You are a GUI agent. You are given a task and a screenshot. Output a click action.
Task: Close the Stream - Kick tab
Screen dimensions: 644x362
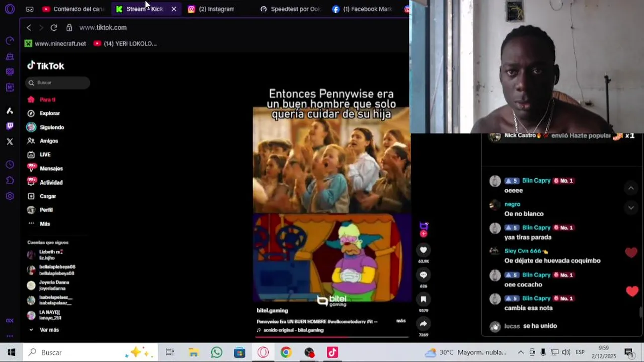(x=174, y=9)
